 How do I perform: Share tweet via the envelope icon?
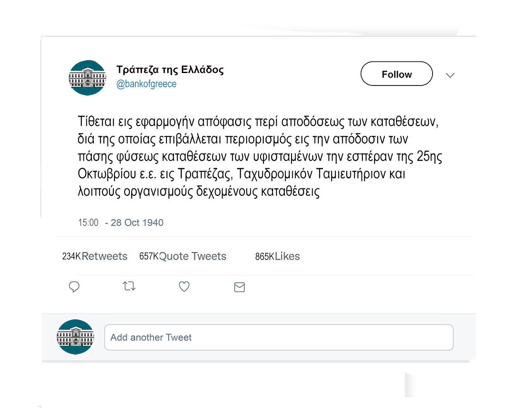coord(240,287)
